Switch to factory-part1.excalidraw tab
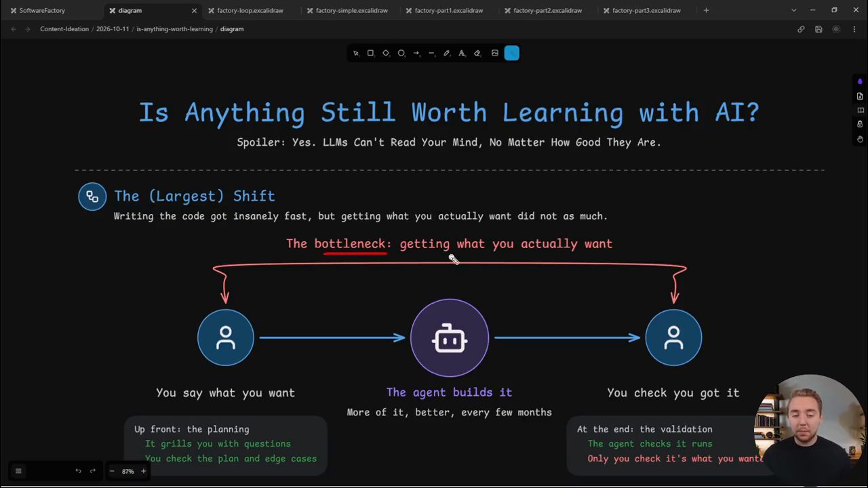The image size is (868, 488). [448, 10]
